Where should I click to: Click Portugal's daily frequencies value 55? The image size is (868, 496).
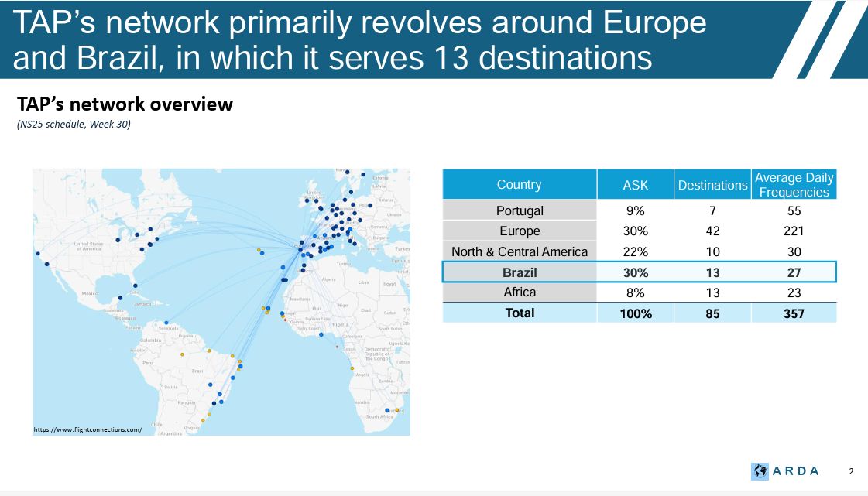pyautogui.click(x=794, y=210)
